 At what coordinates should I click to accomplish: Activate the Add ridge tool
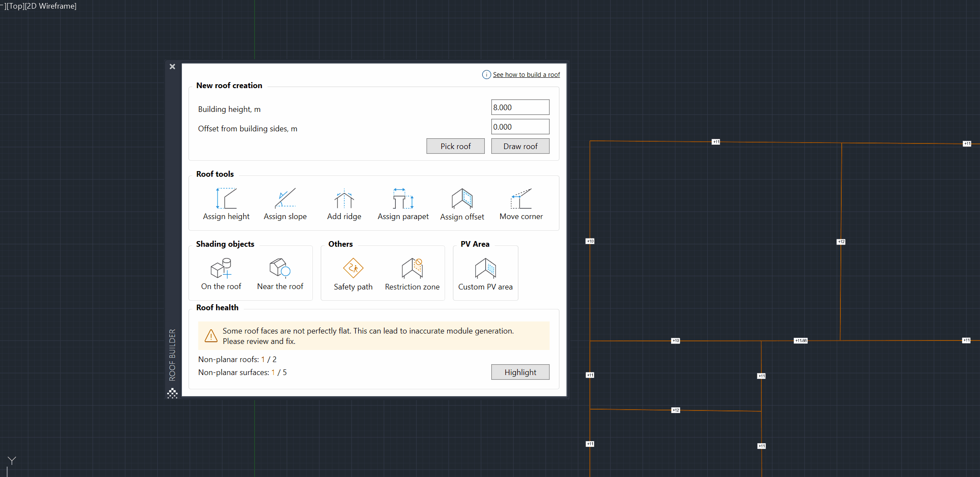(344, 203)
